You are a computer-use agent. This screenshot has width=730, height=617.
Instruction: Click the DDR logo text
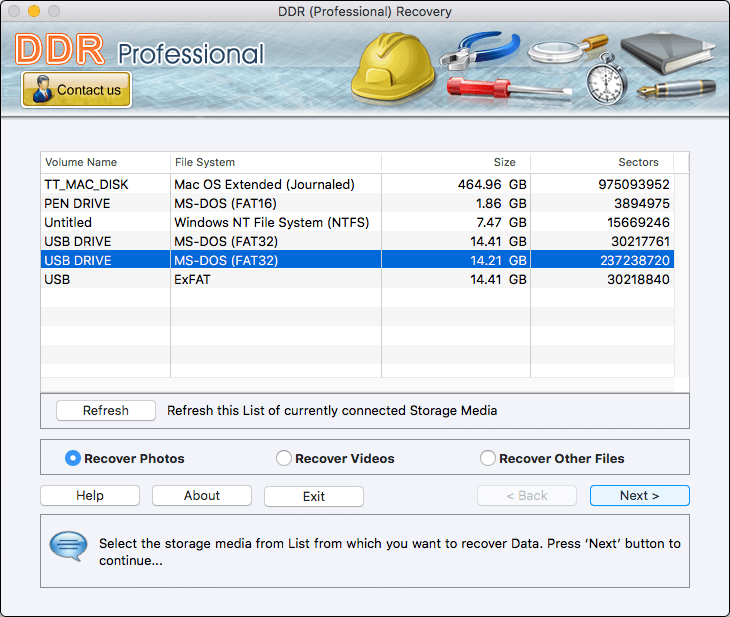[x=60, y=49]
